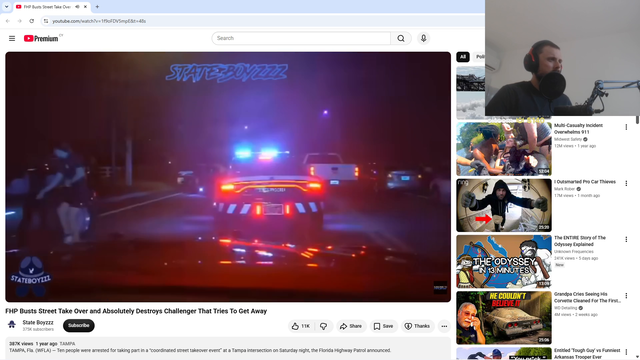Open options menu for Odyssey Explained video
This screenshot has height=360, width=640.
coord(626,240)
